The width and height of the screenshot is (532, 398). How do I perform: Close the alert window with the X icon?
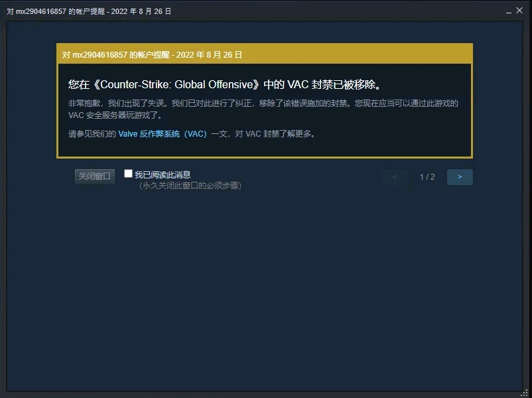519,11
